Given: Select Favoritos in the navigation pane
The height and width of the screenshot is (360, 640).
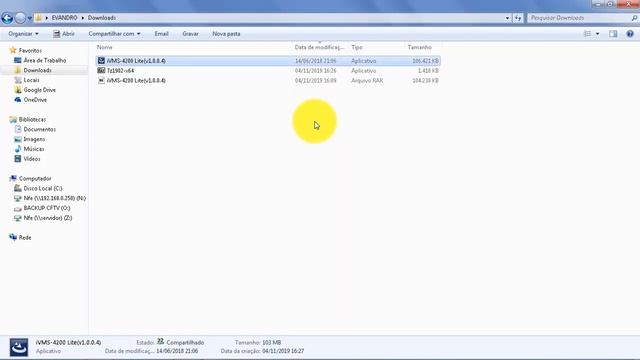Looking at the screenshot, I should 30,51.
